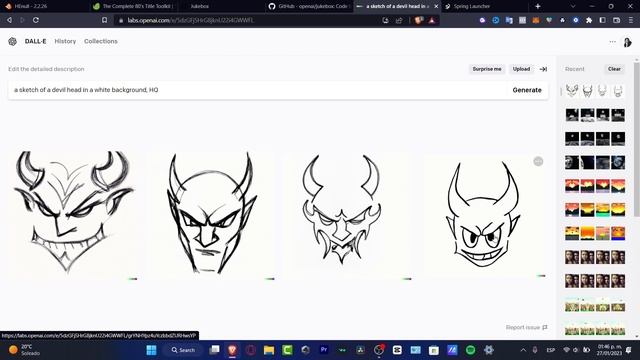Open File Explorer from the taskbar
The width and height of the screenshot is (640, 360).
(269, 350)
